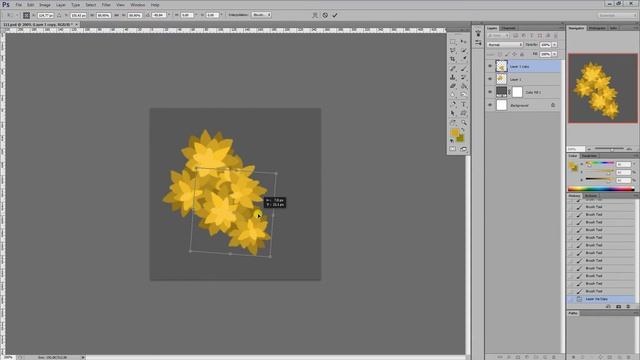Select the Brush tool in toolbox

pos(463,69)
